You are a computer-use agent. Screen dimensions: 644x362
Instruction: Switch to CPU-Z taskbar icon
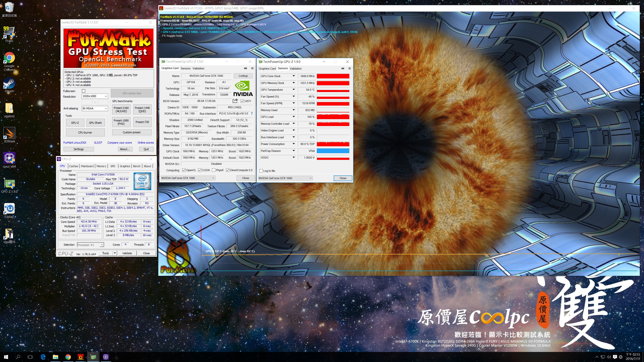pos(106,357)
